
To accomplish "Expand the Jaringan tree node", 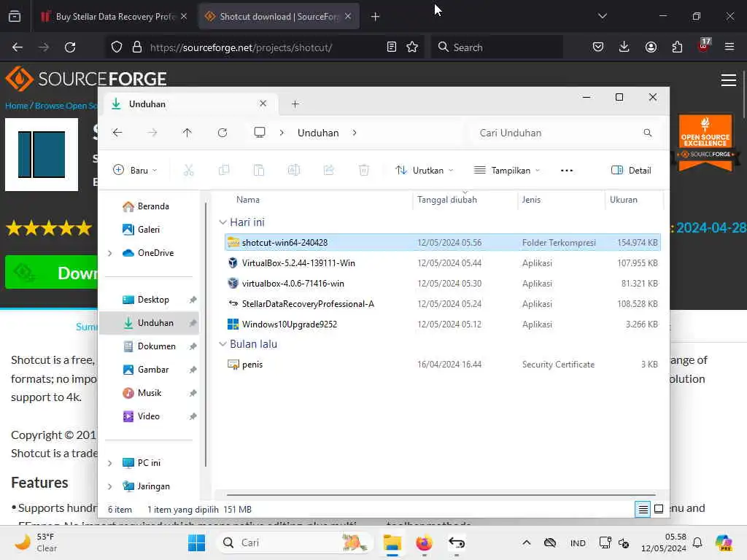I will pos(110,486).
